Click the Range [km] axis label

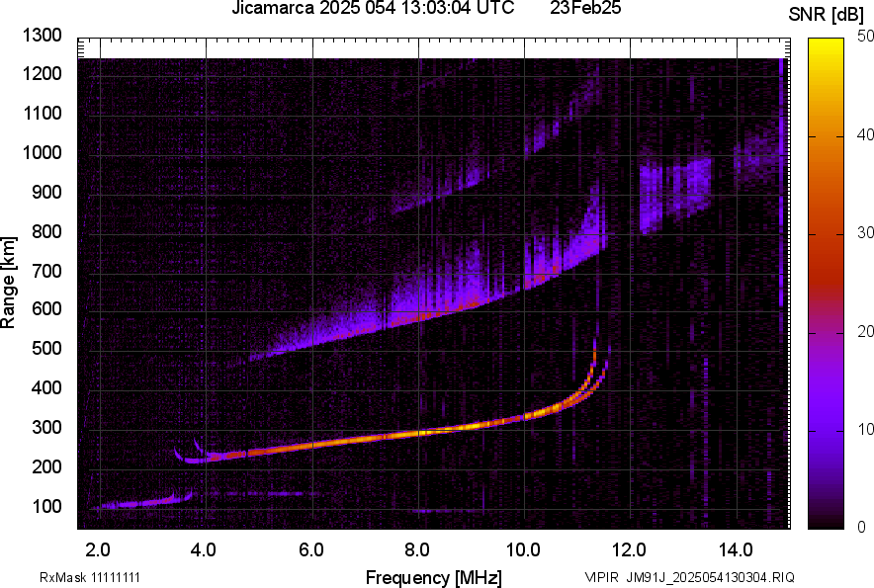coord(8,283)
